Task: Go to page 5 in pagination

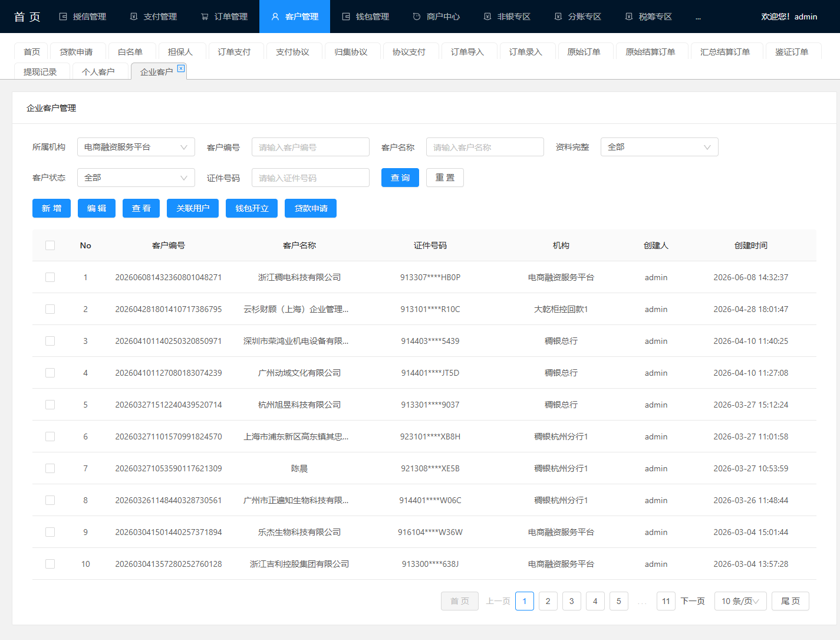Action: pos(619,601)
